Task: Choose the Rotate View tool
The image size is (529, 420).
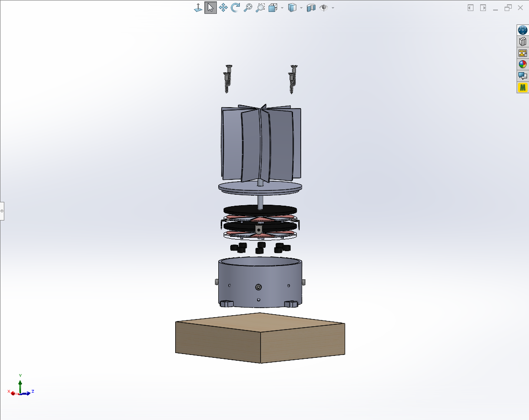Action: [x=235, y=7]
